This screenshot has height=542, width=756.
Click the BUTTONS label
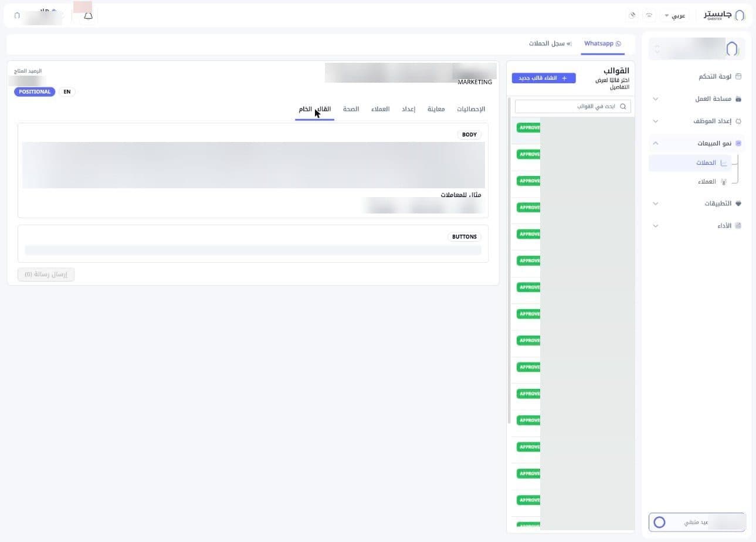[x=465, y=237]
